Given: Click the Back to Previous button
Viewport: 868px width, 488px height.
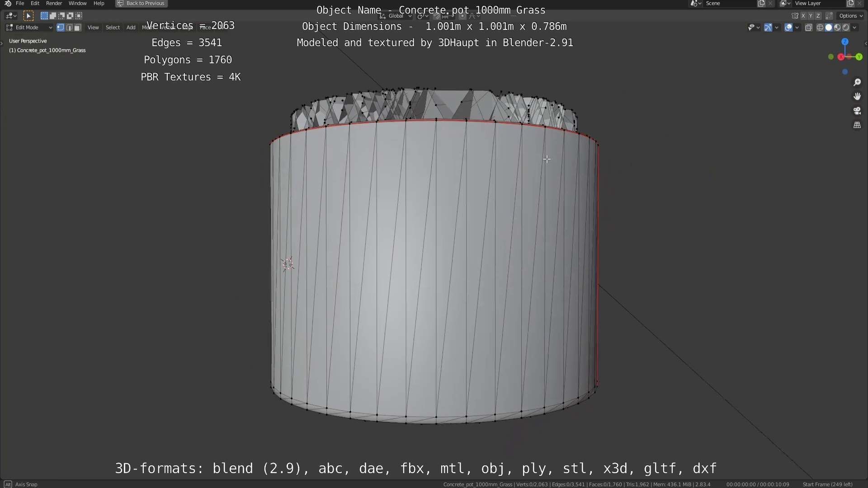Looking at the screenshot, I should (142, 3).
